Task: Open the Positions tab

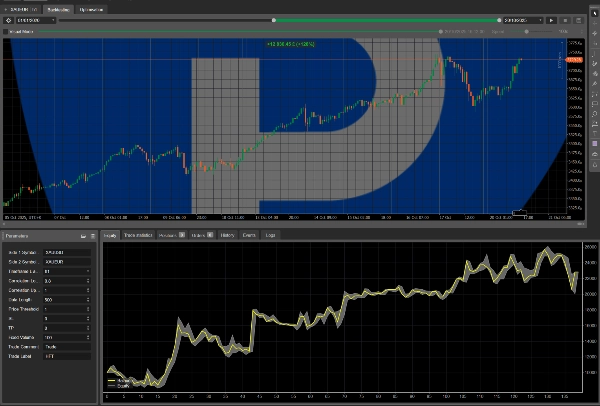Action: [x=171, y=235]
